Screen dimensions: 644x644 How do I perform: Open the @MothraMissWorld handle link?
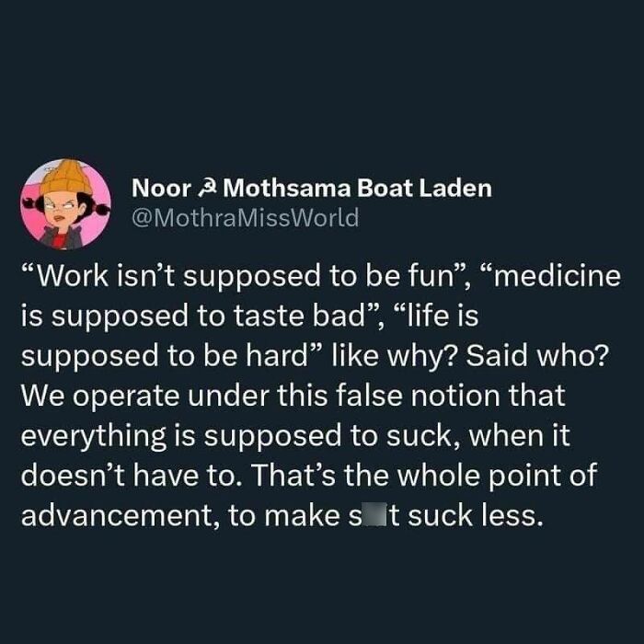[246, 218]
